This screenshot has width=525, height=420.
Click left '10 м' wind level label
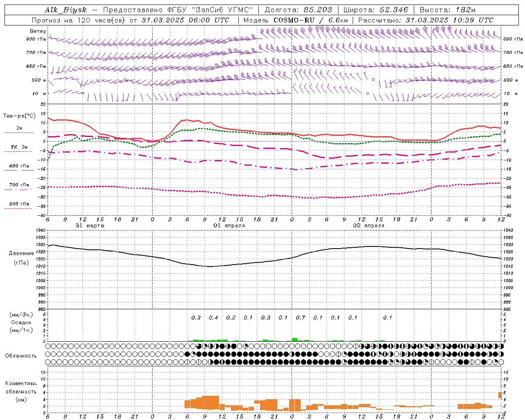point(39,94)
